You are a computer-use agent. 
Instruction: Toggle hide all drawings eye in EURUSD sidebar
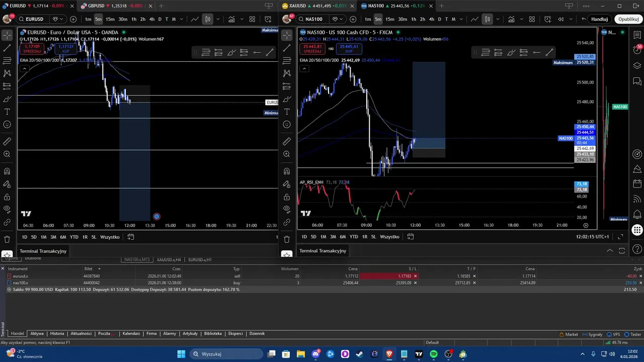[x=7, y=209]
